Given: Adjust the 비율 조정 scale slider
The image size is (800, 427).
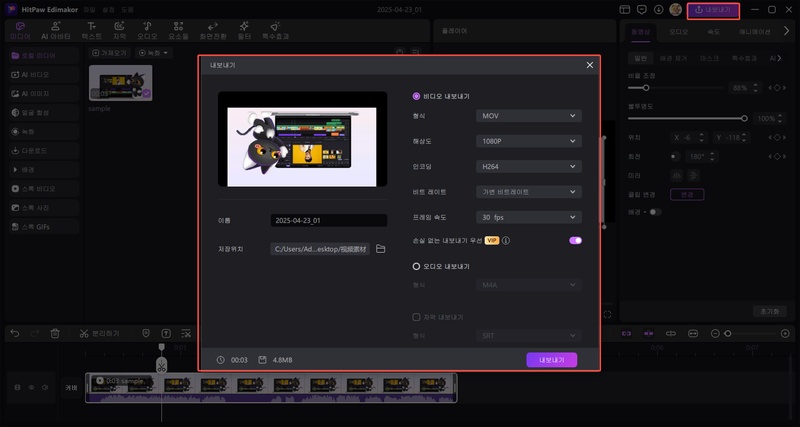Looking at the screenshot, I should click(676, 88).
